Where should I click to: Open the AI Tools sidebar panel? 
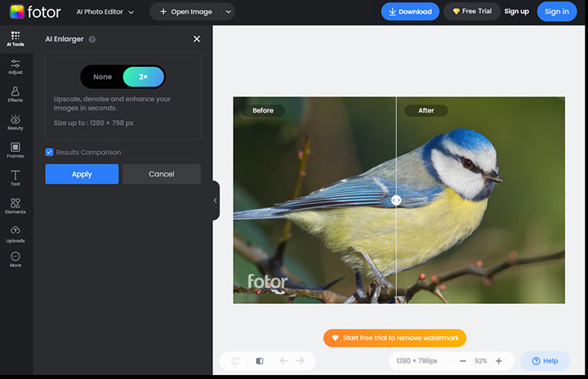(16, 39)
